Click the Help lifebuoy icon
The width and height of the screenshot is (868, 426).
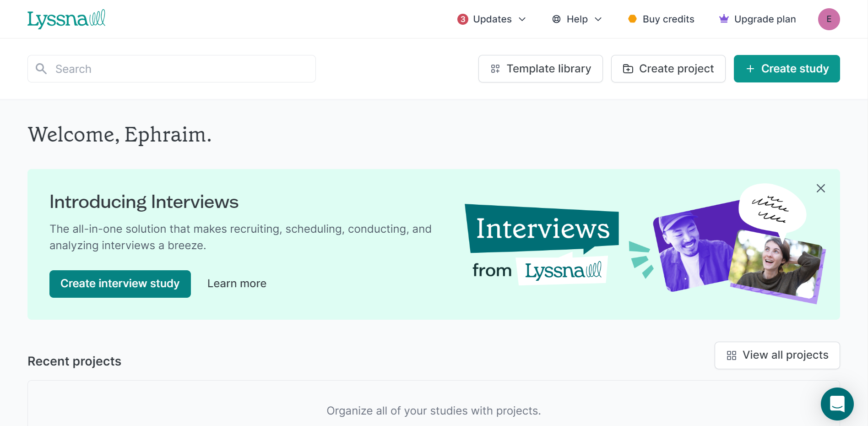[x=557, y=19]
